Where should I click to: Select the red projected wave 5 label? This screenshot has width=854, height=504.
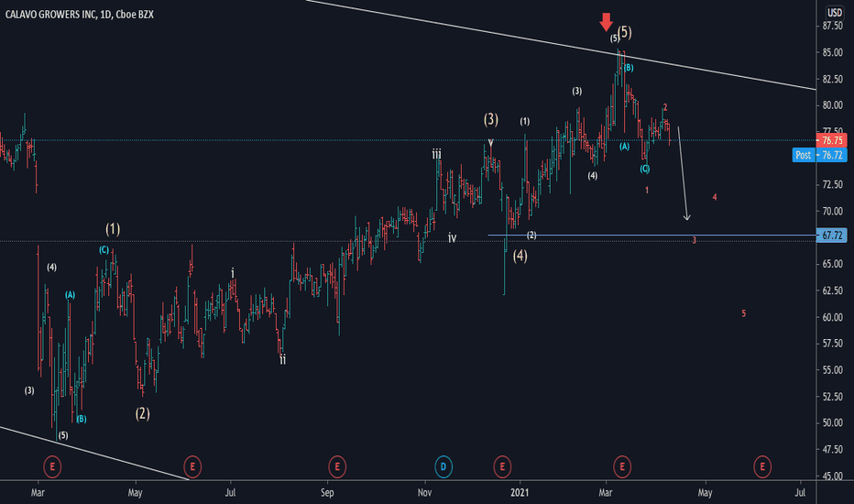click(x=743, y=313)
